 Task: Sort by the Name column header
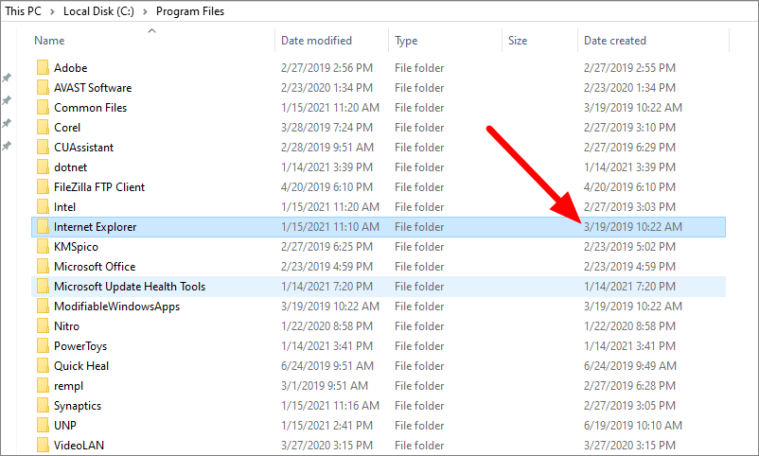coord(49,41)
